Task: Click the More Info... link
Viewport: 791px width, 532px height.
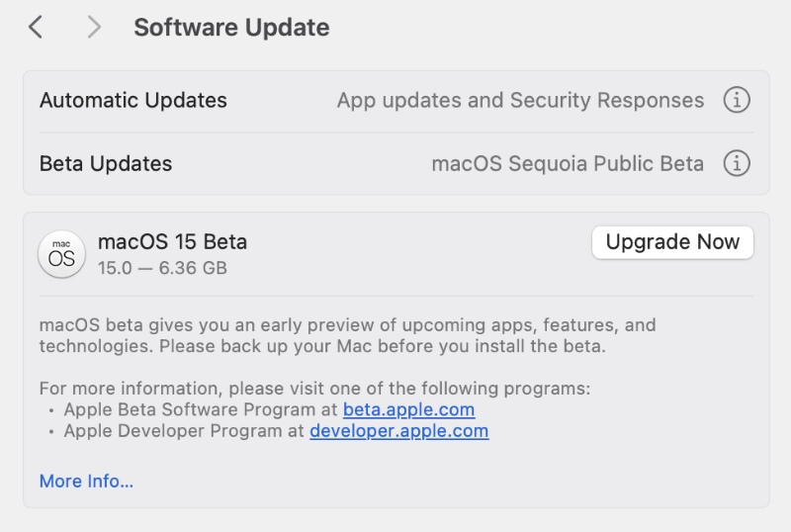Action: (86, 482)
